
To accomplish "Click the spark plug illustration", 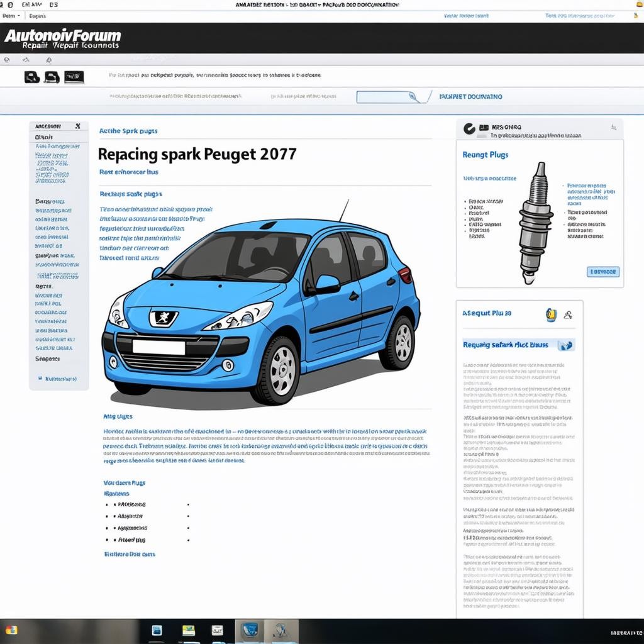I will (x=535, y=220).
